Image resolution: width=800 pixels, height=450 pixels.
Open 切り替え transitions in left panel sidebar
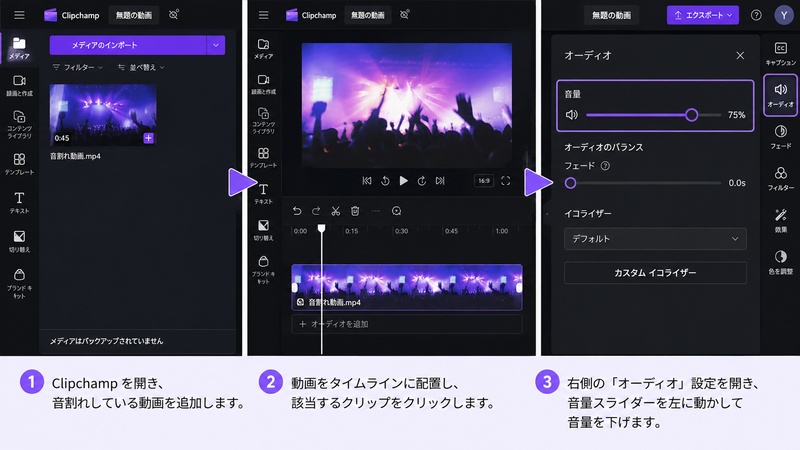pyautogui.click(x=19, y=241)
